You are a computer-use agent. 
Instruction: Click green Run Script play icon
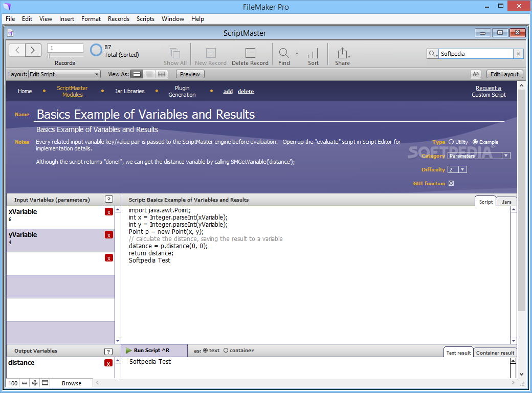tap(128, 350)
